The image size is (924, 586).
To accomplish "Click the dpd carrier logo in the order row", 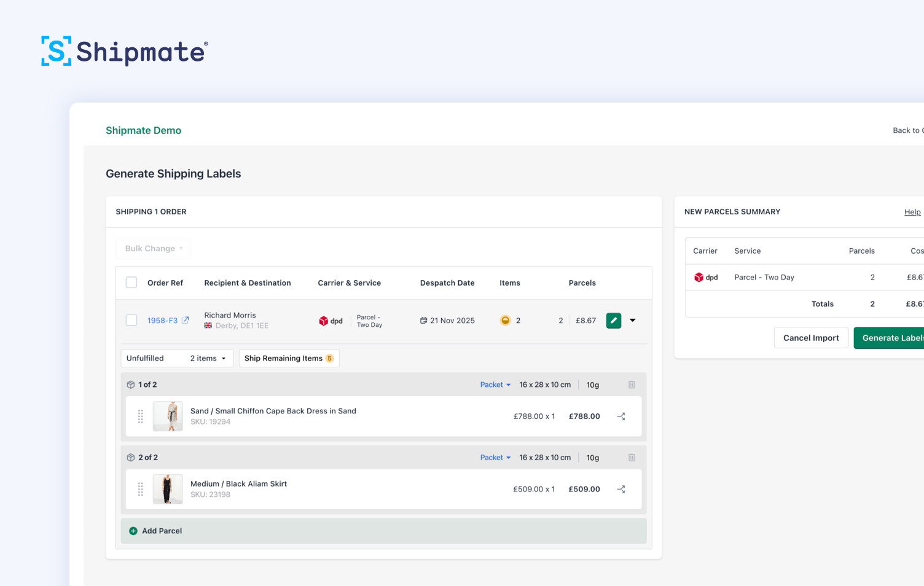I will pos(331,320).
